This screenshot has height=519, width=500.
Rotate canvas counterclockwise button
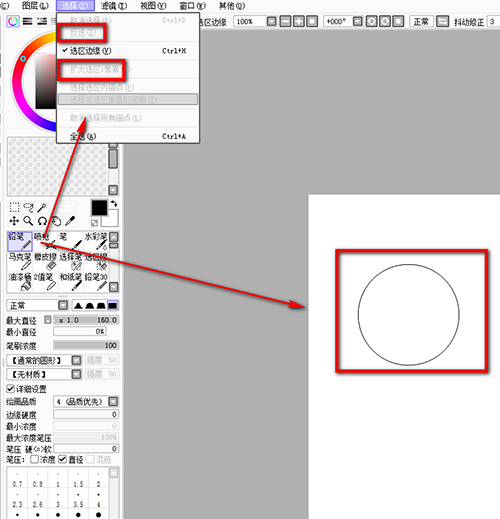(x=372, y=22)
